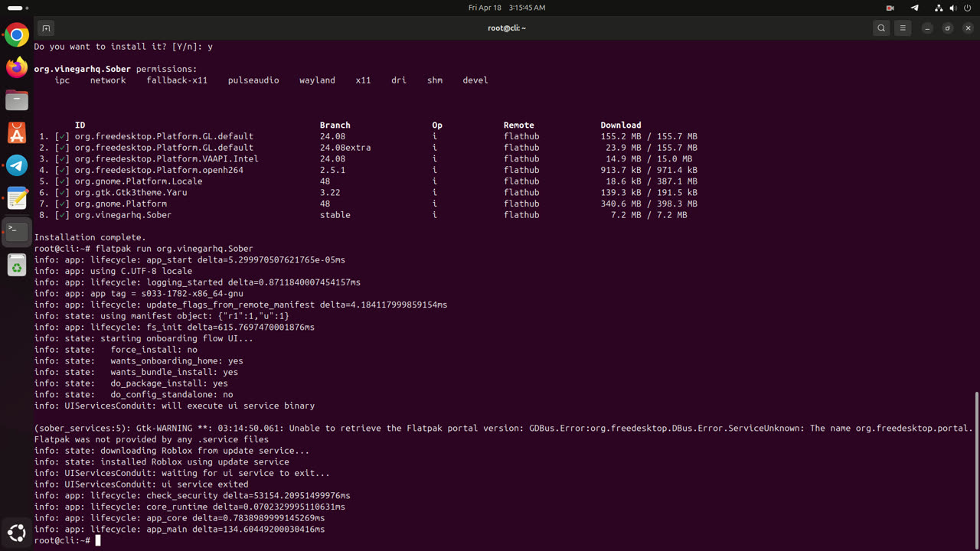Open Google Chrome from the dock

point(17,35)
